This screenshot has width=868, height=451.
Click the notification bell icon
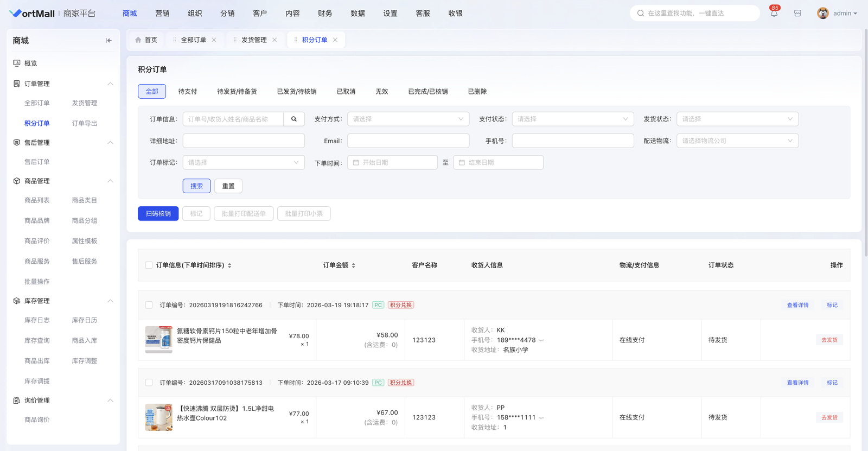click(774, 14)
